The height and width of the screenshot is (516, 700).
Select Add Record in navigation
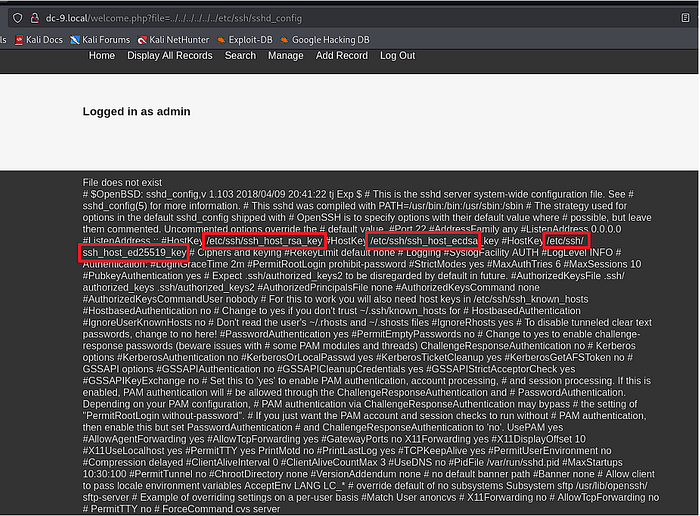coord(342,56)
